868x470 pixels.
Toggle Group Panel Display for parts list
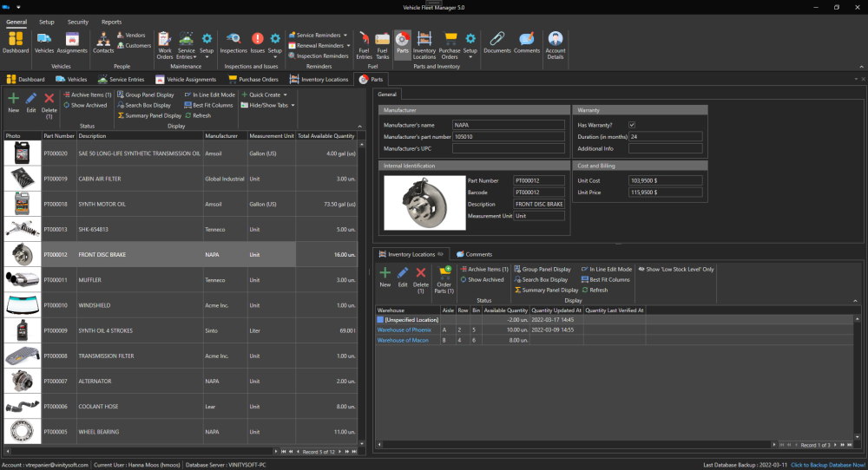point(146,95)
